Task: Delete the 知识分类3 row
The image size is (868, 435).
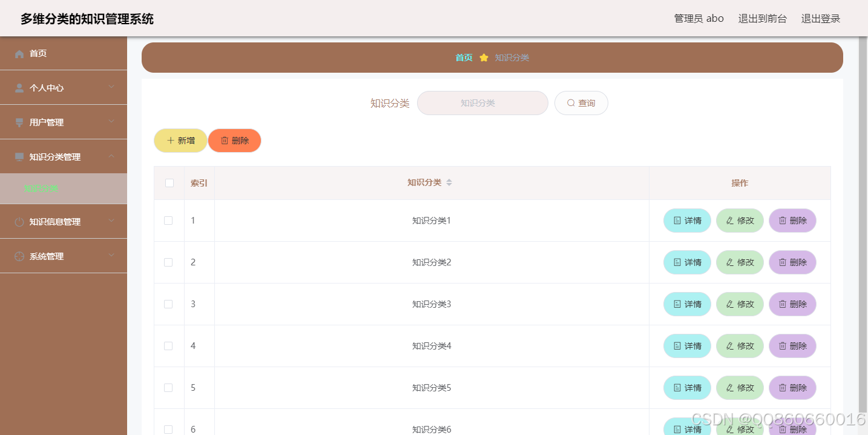Action: point(792,304)
